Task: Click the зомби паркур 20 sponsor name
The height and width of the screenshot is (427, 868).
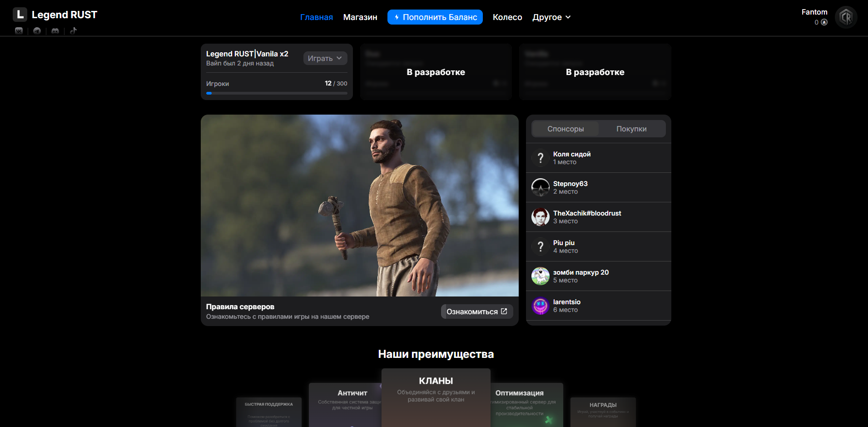Action: (x=581, y=272)
